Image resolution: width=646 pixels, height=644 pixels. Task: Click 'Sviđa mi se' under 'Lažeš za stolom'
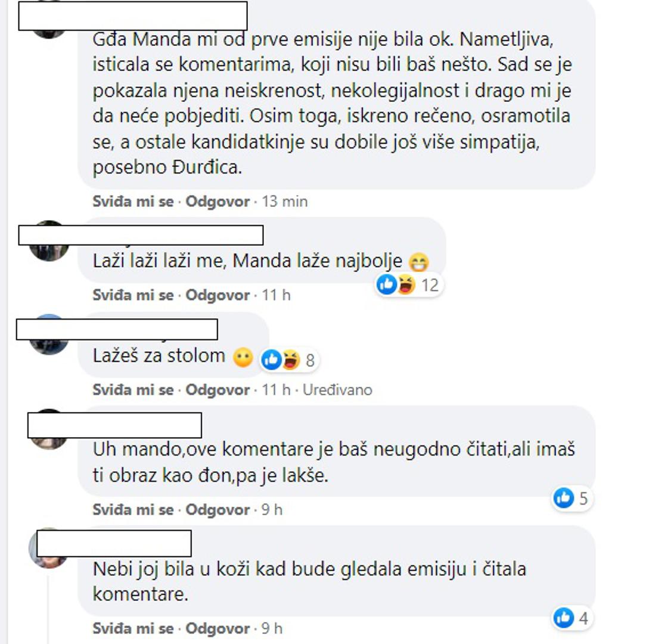coord(133,389)
